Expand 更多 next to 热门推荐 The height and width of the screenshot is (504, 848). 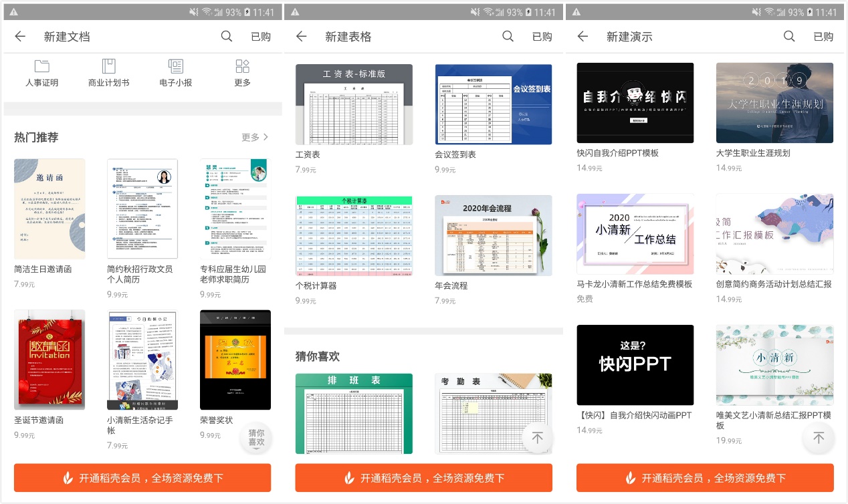[255, 137]
